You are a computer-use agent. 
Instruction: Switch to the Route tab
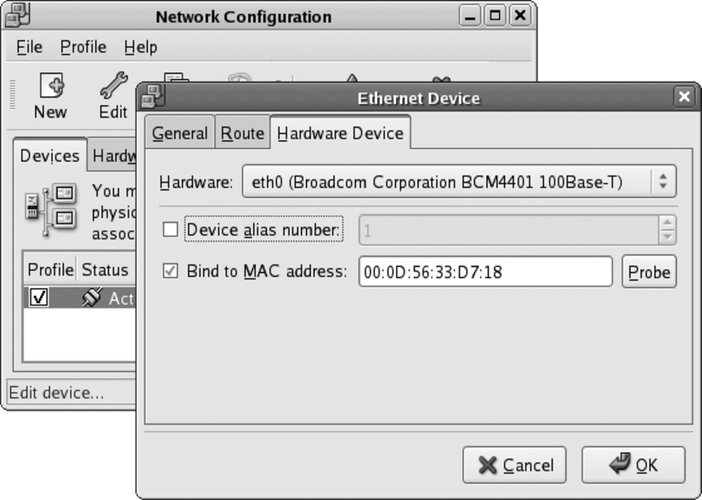pyautogui.click(x=242, y=133)
